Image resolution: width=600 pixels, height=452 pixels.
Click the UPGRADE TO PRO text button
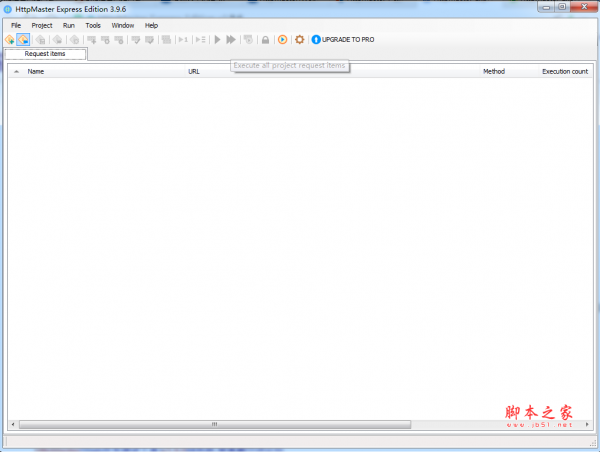click(348, 39)
